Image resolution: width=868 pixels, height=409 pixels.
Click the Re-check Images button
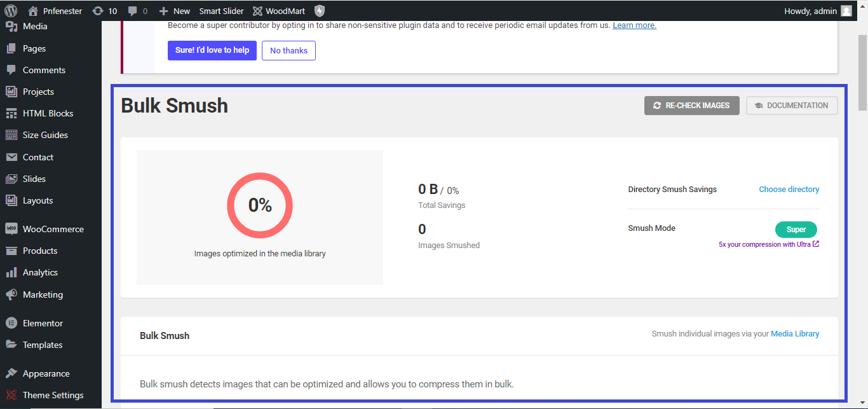(691, 106)
